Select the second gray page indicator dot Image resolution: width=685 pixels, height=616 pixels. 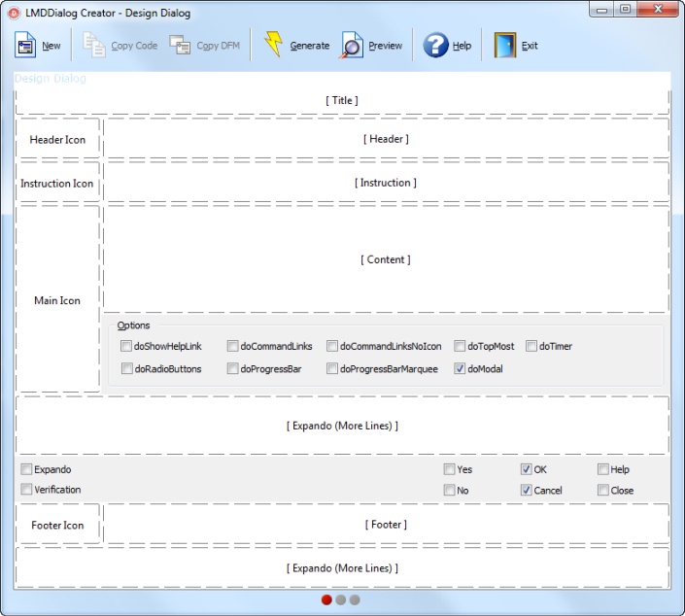340,599
